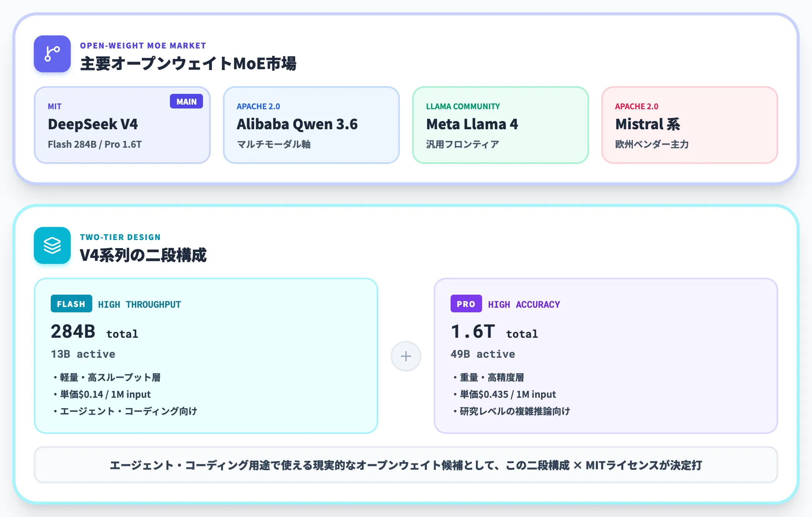This screenshot has height=517, width=812.
Task: Click the 13B active text
Action: pos(83,354)
